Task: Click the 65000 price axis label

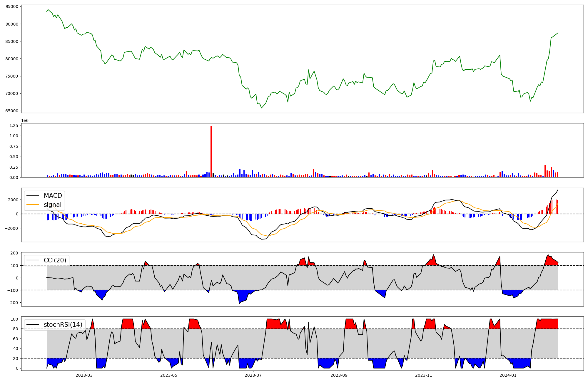Action: pyautogui.click(x=12, y=111)
